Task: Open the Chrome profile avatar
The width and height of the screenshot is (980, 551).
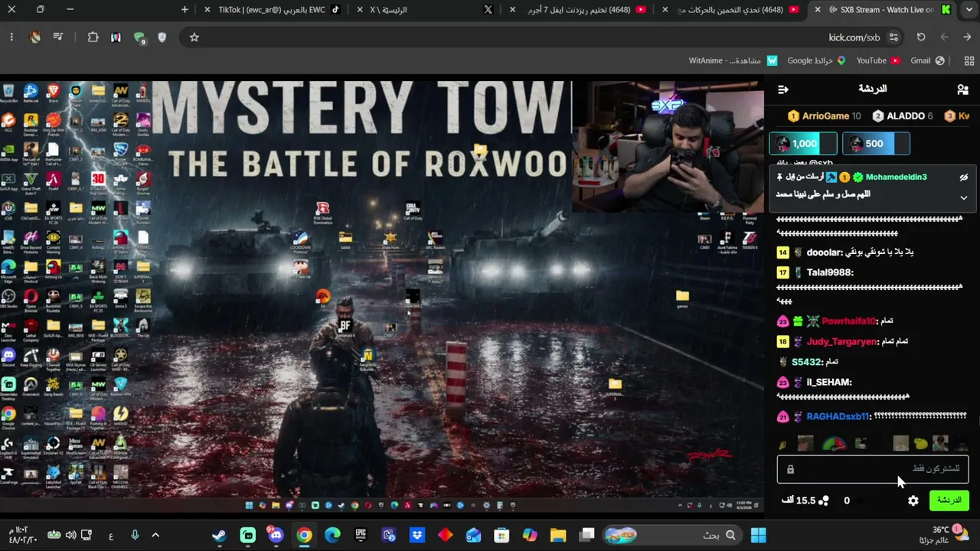Action: click(35, 37)
